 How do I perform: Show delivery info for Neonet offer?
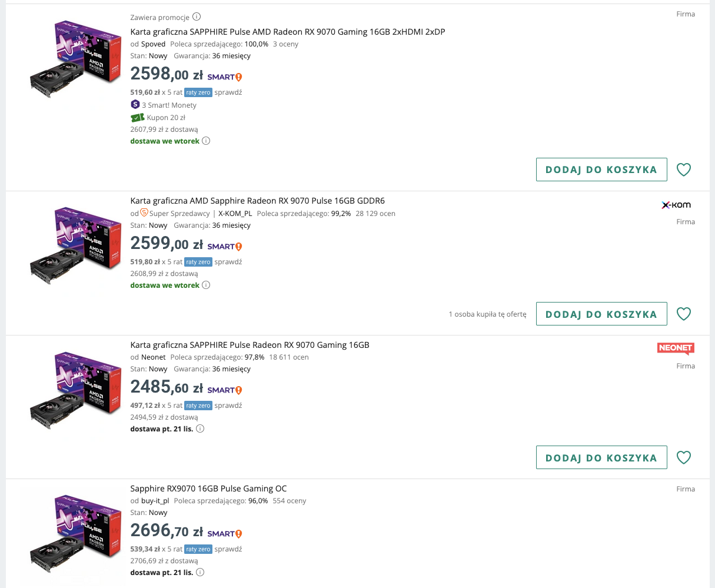200,429
